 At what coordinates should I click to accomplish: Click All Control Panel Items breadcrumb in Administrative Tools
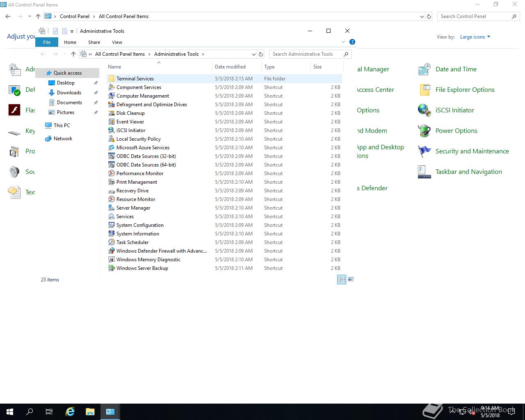point(120,54)
